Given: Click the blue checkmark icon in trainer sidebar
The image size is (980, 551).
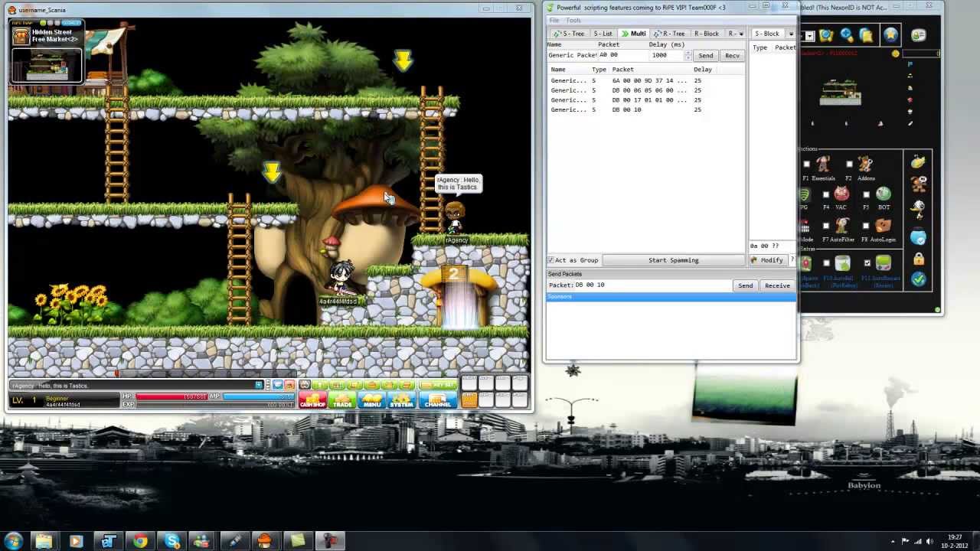Looking at the screenshot, I should click(919, 280).
